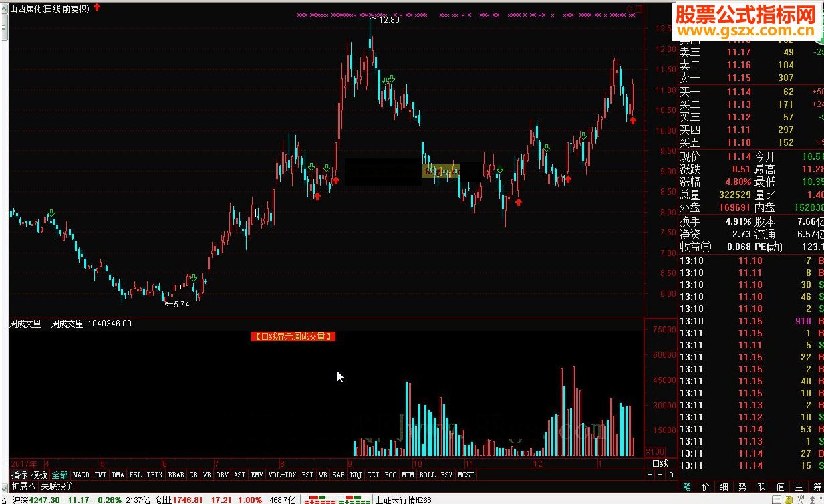The image size is (824, 504).
Task: Select the 联 tab in quote panel
Action: click(762, 487)
